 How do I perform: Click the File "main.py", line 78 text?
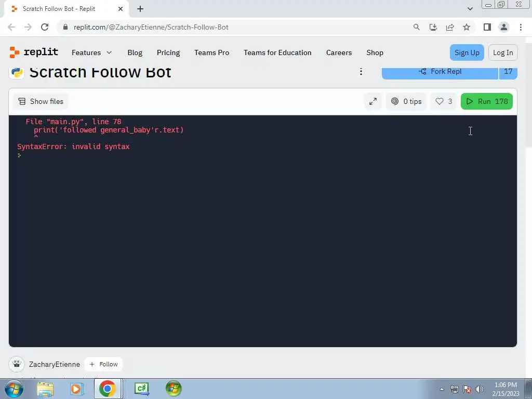(x=73, y=122)
